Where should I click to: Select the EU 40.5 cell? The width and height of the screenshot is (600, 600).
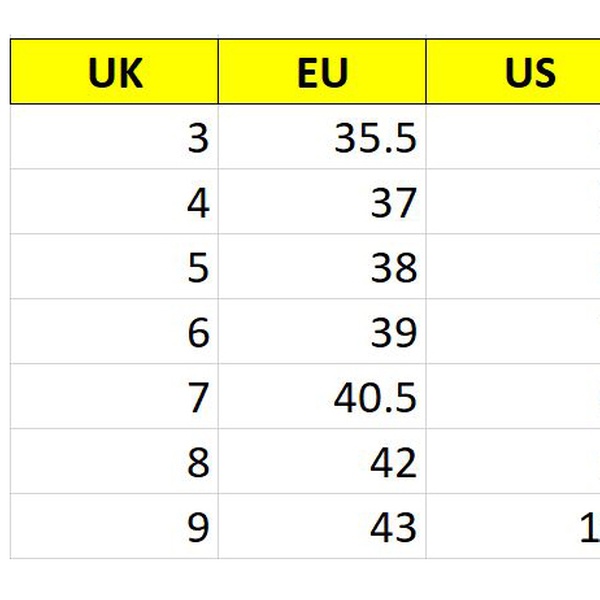click(x=322, y=397)
